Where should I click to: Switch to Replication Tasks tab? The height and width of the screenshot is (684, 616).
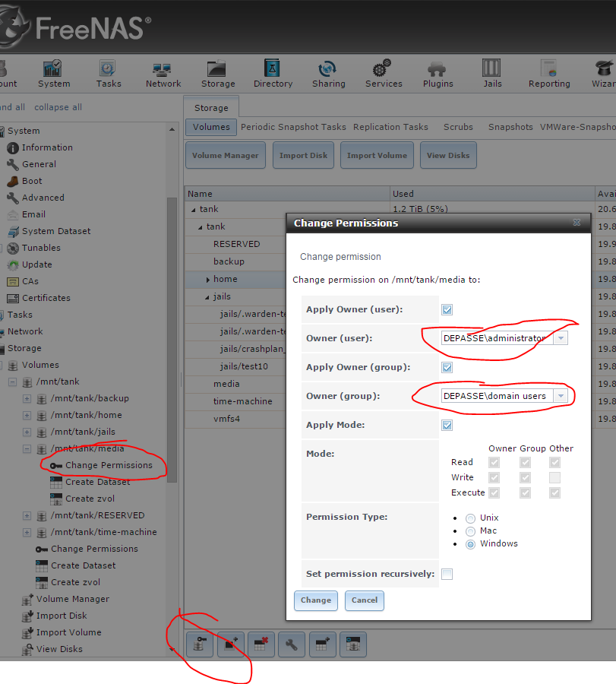pyautogui.click(x=390, y=127)
